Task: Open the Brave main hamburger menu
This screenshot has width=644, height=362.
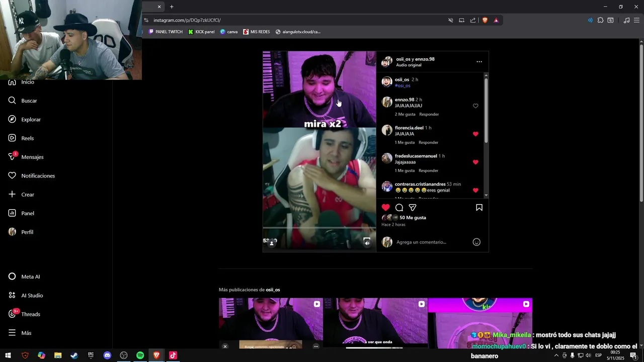Action: (637, 20)
